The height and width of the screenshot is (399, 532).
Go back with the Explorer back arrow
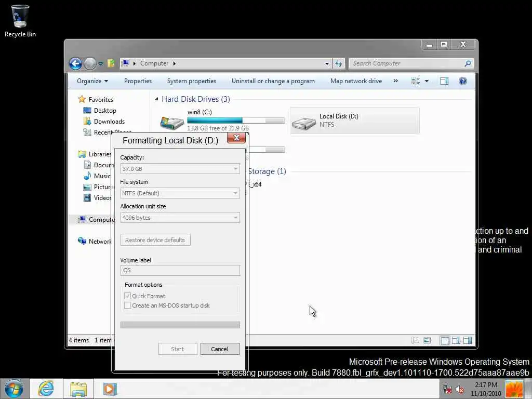tap(75, 63)
